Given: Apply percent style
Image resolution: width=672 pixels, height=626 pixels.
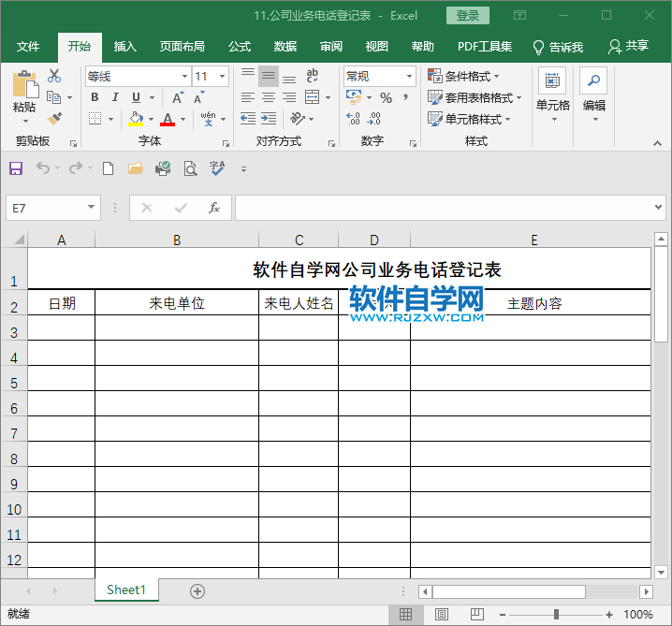Looking at the screenshot, I should point(386,97).
